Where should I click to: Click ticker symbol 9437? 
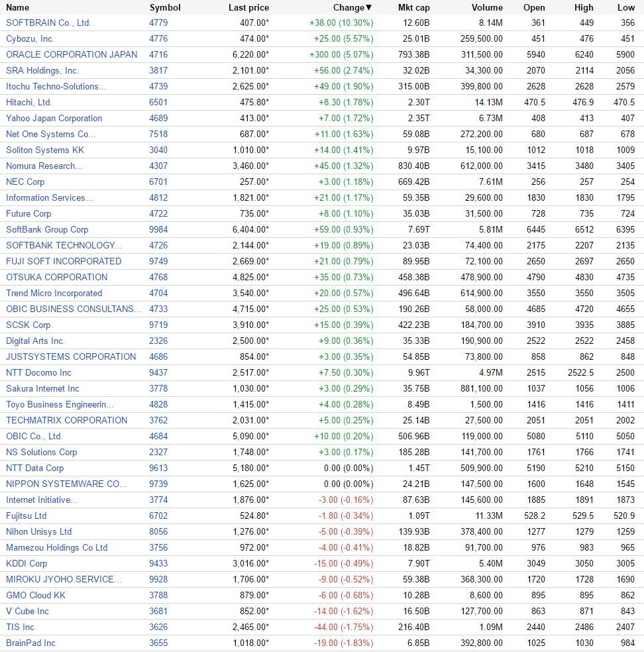click(158, 372)
